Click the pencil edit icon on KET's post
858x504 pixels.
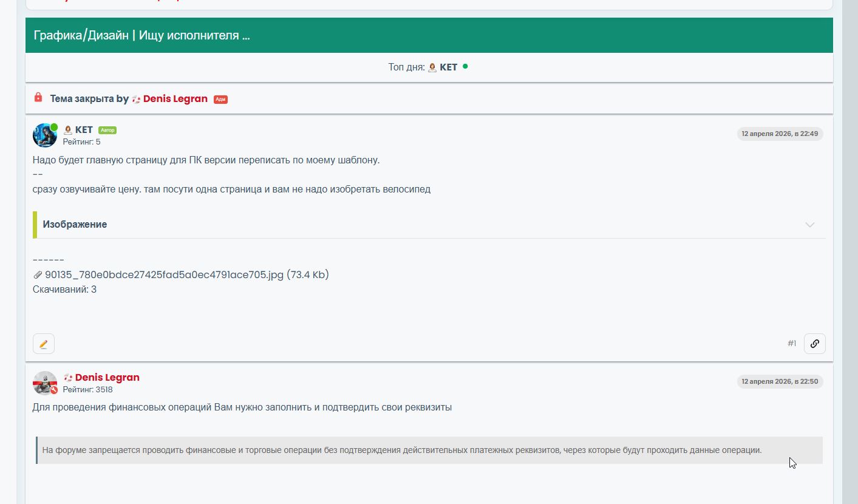pos(44,344)
